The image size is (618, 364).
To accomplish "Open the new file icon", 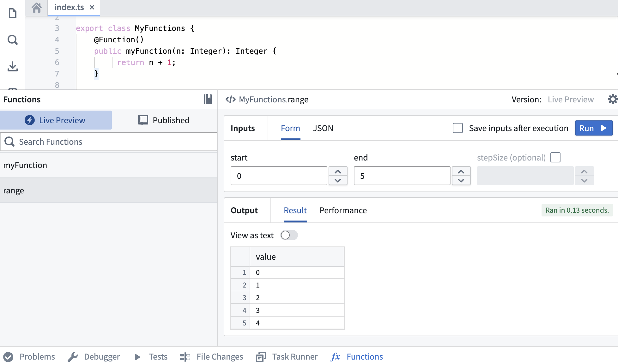I will point(12,13).
